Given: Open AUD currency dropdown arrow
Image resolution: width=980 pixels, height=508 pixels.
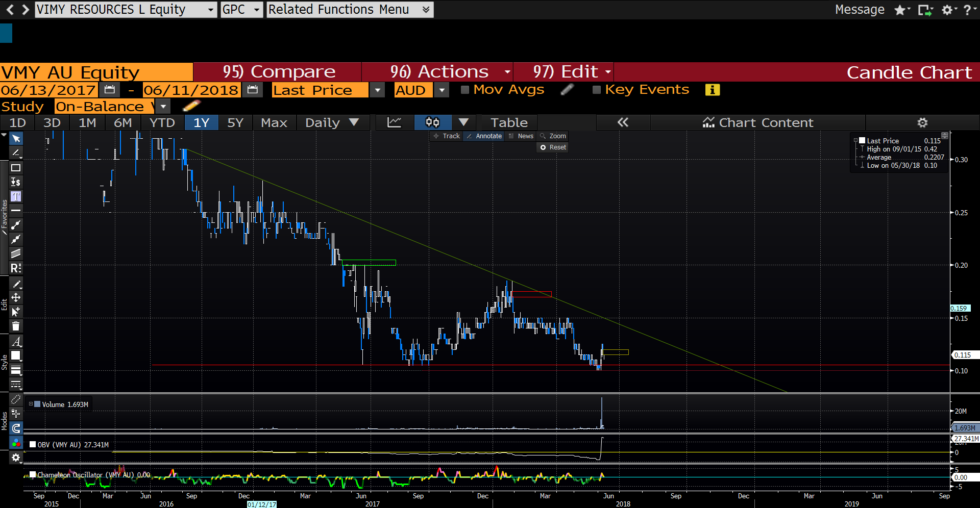Looking at the screenshot, I should pyautogui.click(x=442, y=90).
